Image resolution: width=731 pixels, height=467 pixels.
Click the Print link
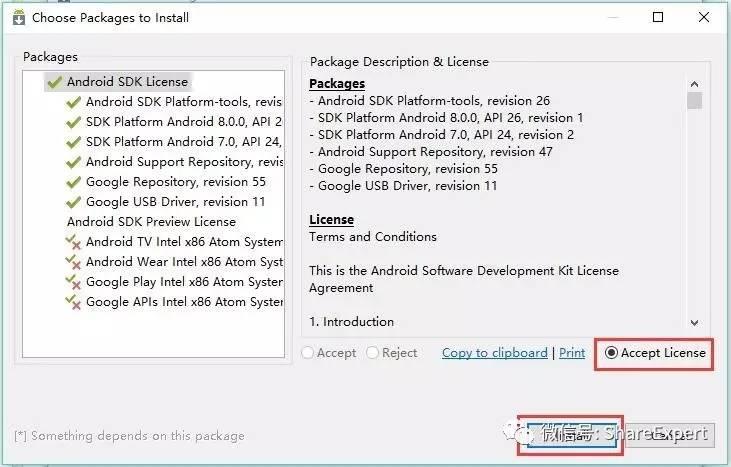click(x=572, y=353)
